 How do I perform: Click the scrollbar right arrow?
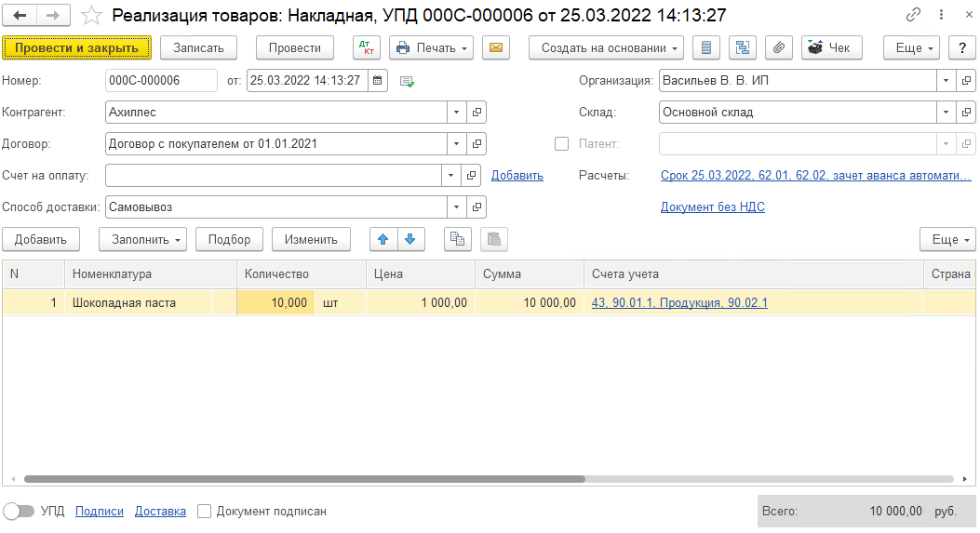point(965,479)
